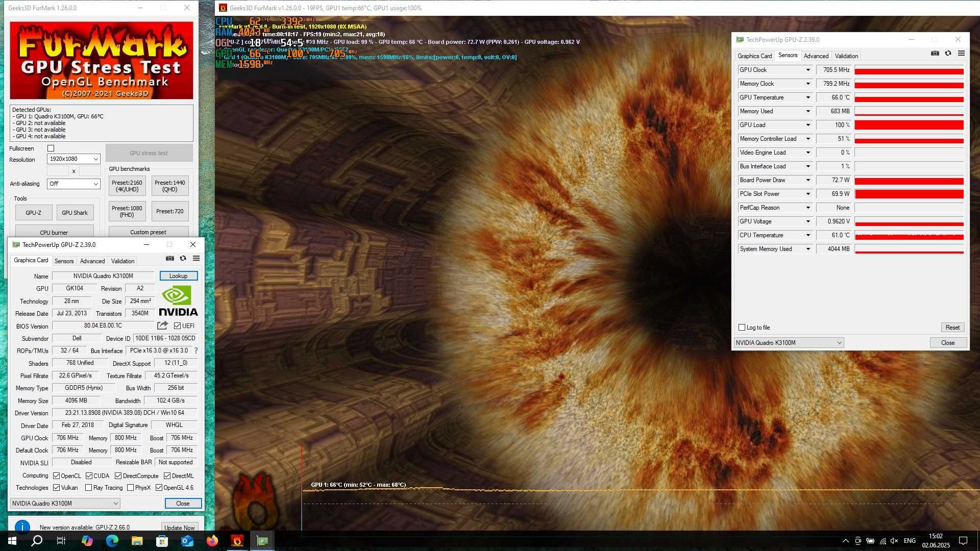
Task: Open Microsoft Store from the taskbar
Action: (162, 541)
